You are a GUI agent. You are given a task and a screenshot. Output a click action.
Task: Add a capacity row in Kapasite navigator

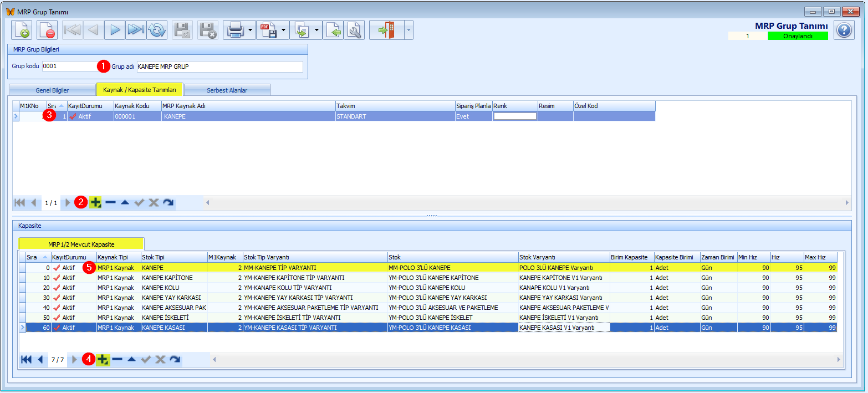coord(103,360)
